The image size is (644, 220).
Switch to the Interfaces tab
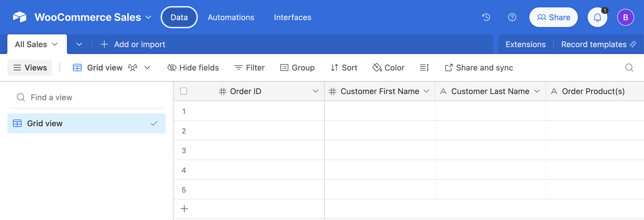[x=292, y=17]
